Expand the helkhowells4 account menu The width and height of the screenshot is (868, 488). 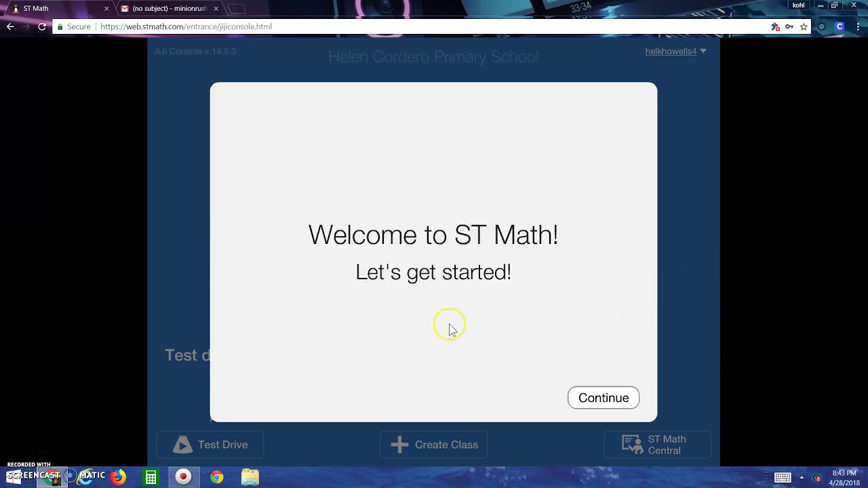click(675, 51)
